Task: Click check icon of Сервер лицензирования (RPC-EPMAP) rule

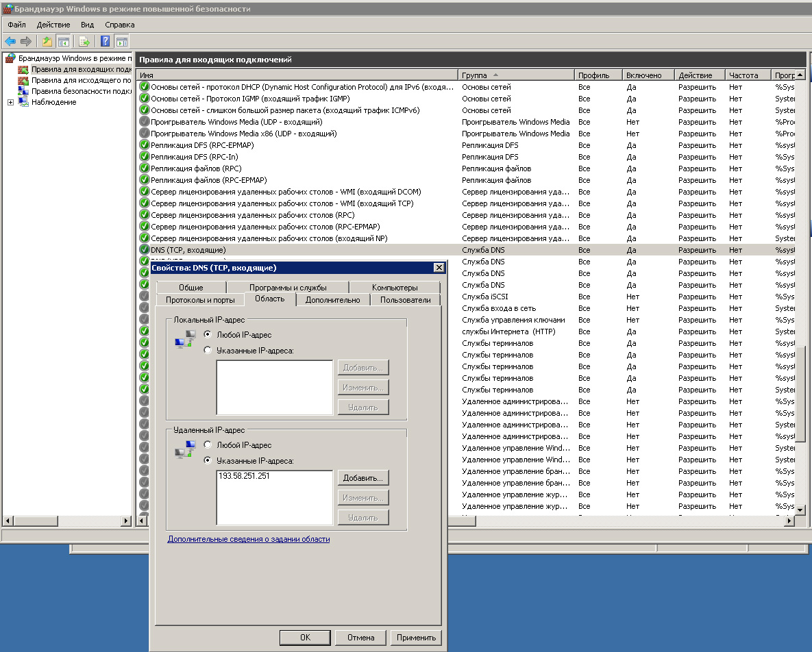Action: [x=145, y=227]
